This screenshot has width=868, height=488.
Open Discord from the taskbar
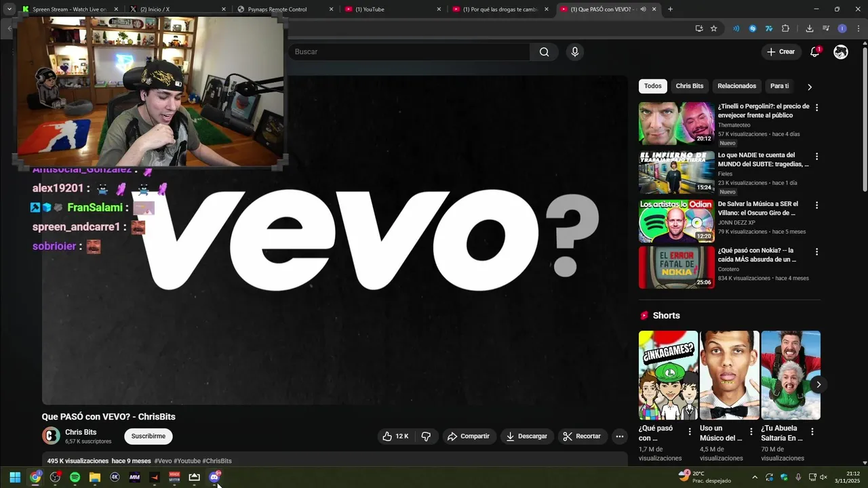(214, 477)
